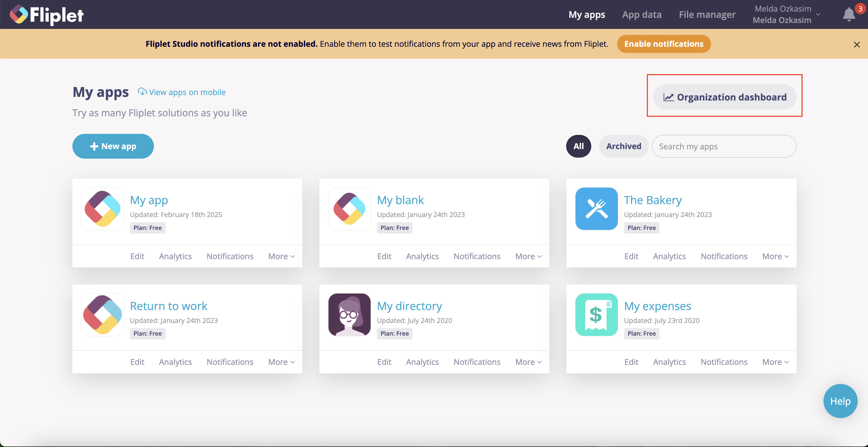Open the Return to work title link
The image size is (868, 447).
168,306
